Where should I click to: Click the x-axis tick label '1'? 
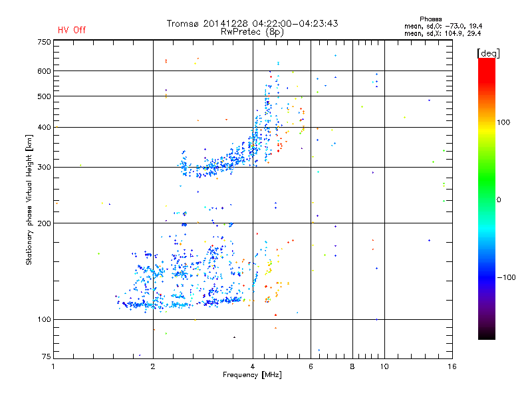[53, 366]
